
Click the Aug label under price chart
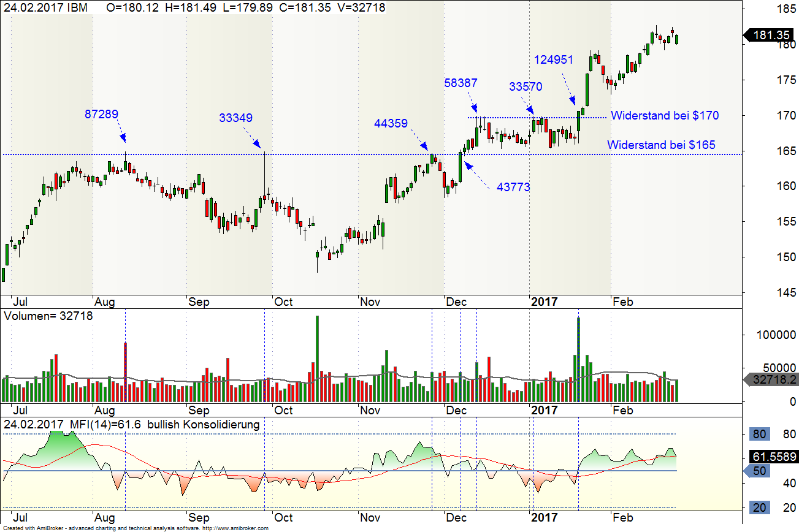105,302
